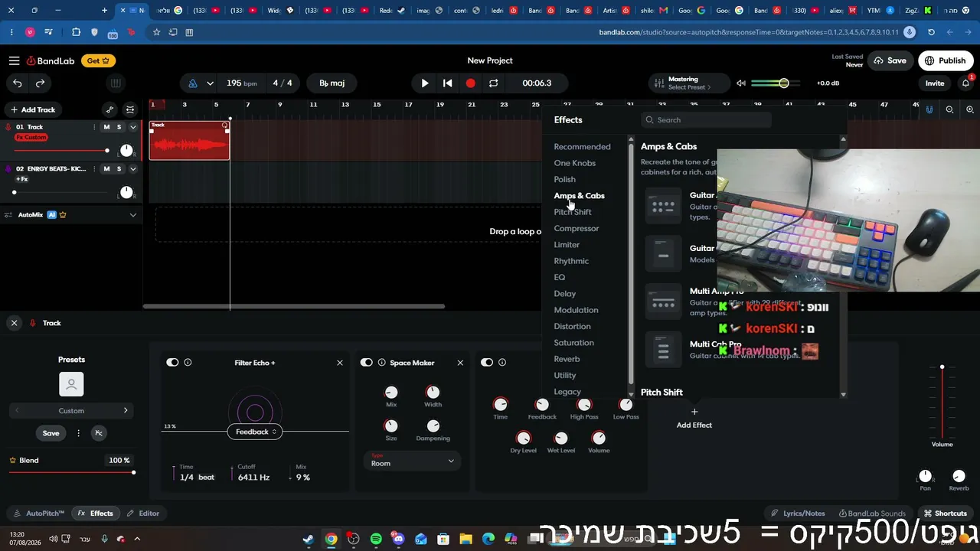This screenshot has width=980, height=551.
Task: Toggle the metronome
Action: [193, 83]
